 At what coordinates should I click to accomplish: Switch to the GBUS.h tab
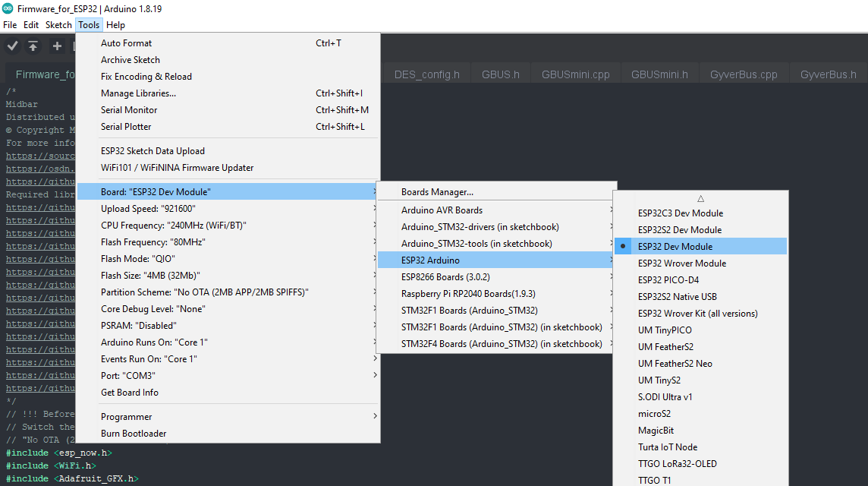[501, 74]
